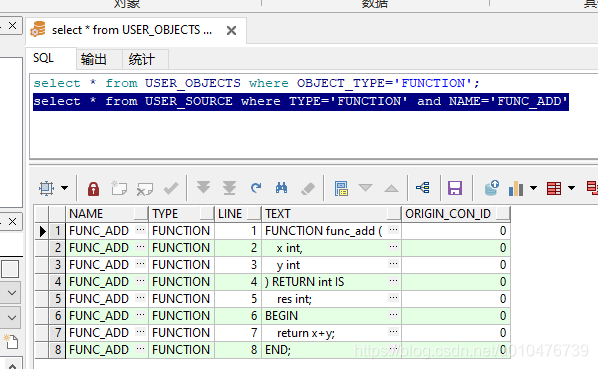Open the grid selection dropdown arrow
The height and width of the screenshot is (369, 598).
pos(64,188)
